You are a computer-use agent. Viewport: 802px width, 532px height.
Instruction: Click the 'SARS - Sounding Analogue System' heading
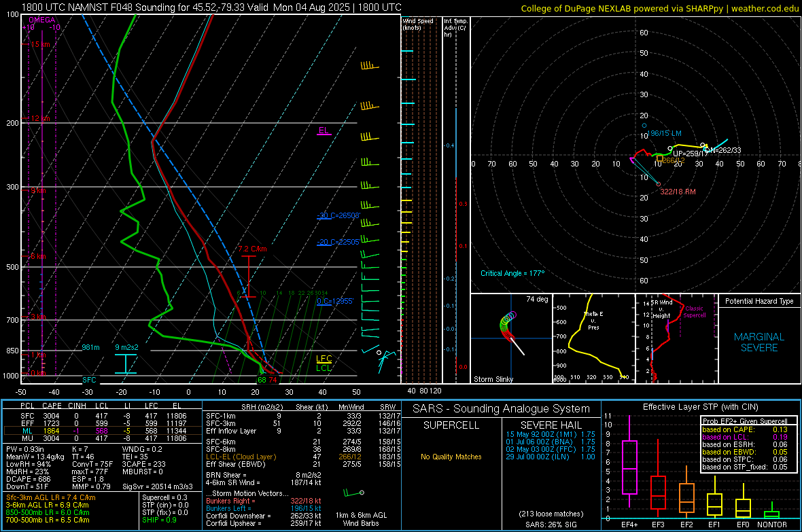click(x=502, y=409)
